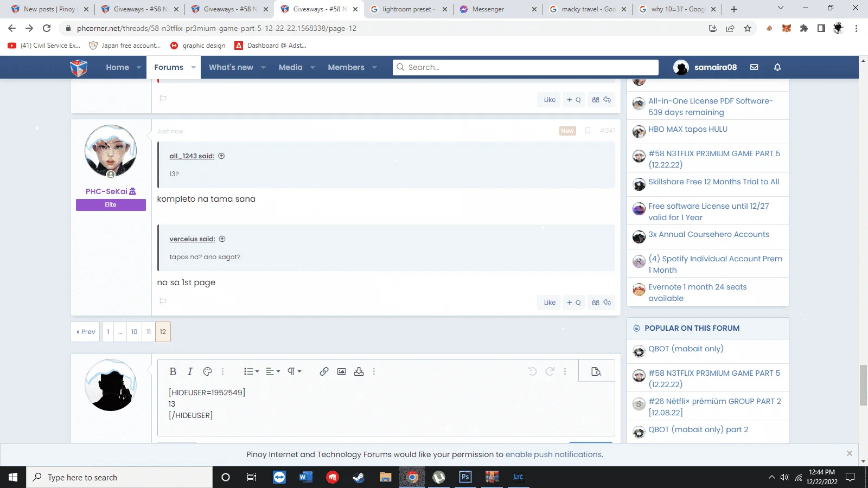The width and height of the screenshot is (868, 488).
Task: Open new Chrome tab
Action: click(x=733, y=9)
